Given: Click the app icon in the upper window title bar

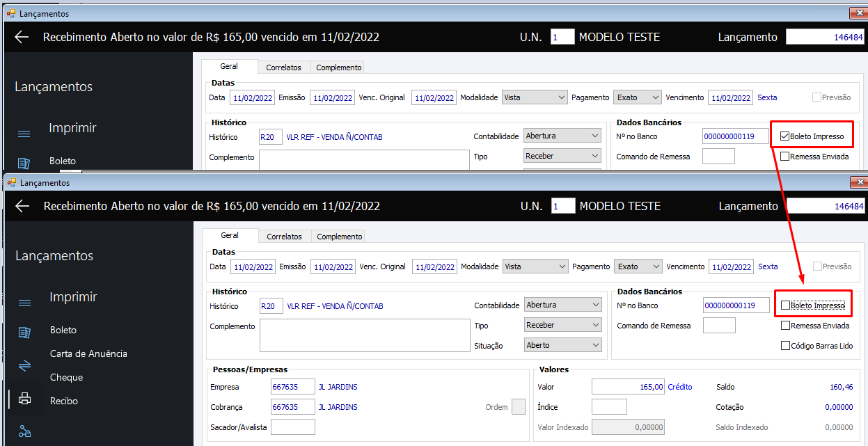Looking at the screenshot, I should (10, 13).
